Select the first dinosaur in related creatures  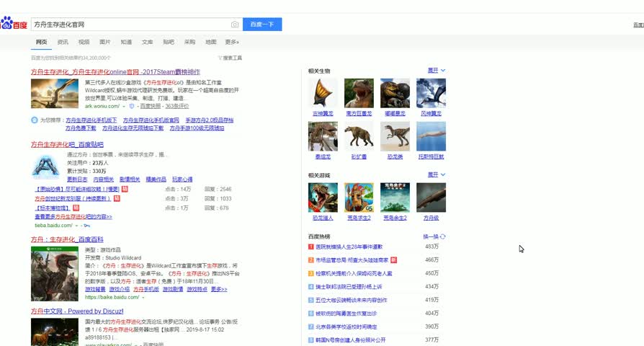322,94
